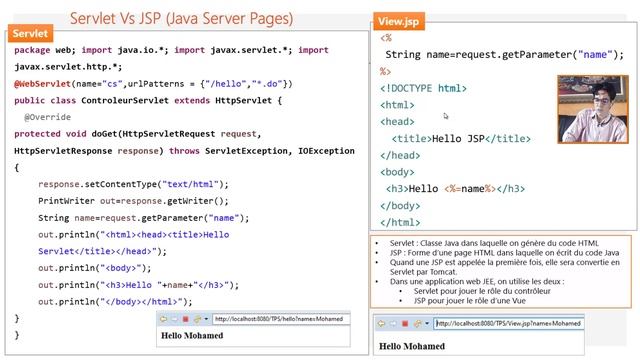Click the 'out.println("</body></html>");' line
The width and height of the screenshot is (640, 360).
[x=115, y=302]
